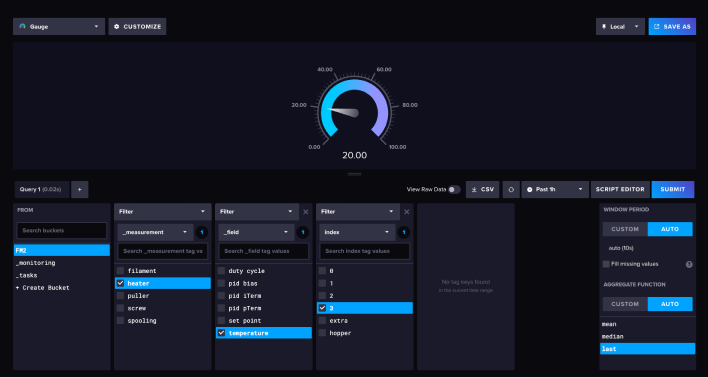Screen dimensions: 708x378
Task: Check the screw measurement checkbox
Action: [120, 308]
